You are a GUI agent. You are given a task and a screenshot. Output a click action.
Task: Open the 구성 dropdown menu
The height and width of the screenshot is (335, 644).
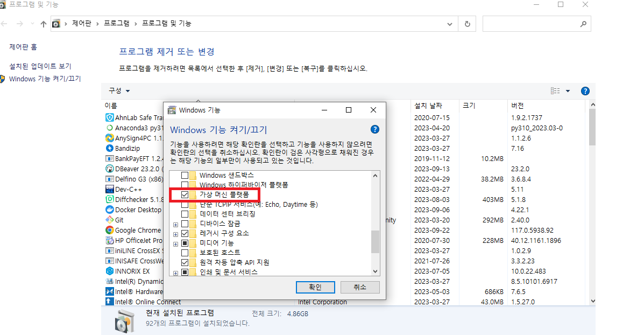(119, 91)
